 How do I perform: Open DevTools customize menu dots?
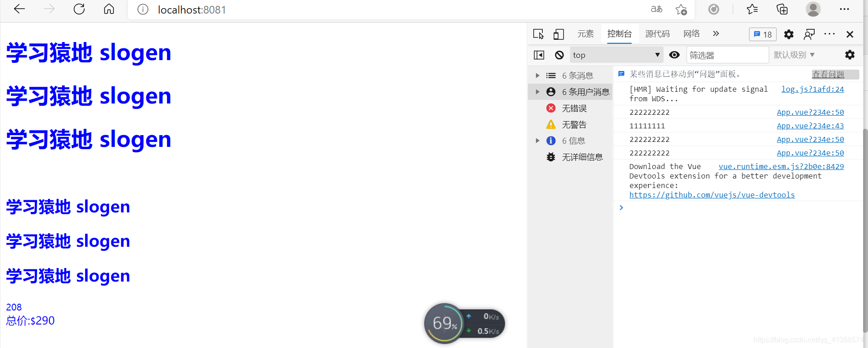830,34
